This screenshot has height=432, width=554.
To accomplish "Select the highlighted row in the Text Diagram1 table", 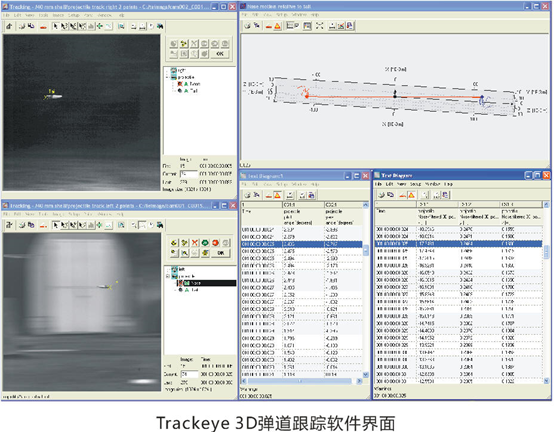I will (x=301, y=244).
